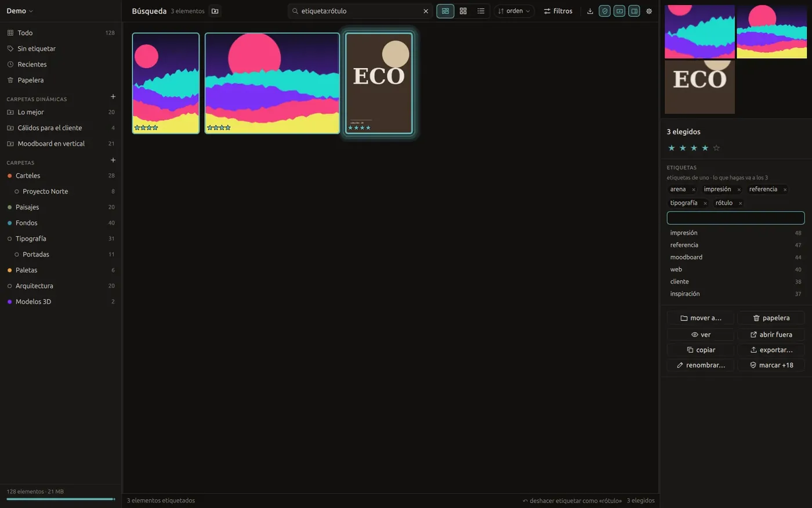Open the Proyecto Norte subfolder
Image resolution: width=812 pixels, height=508 pixels.
(x=60, y=191)
